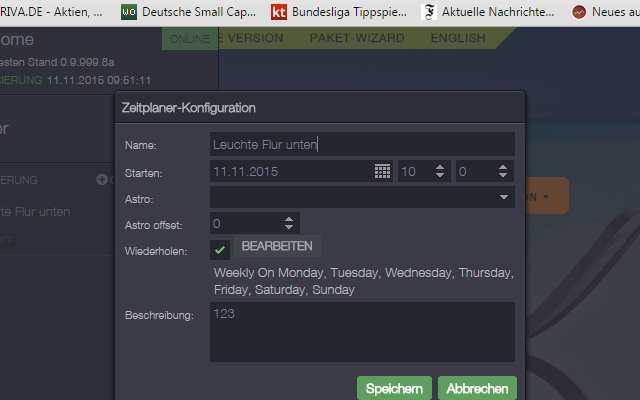Select the ENGLISH menu item
This screenshot has width=640, height=400.
458,38
